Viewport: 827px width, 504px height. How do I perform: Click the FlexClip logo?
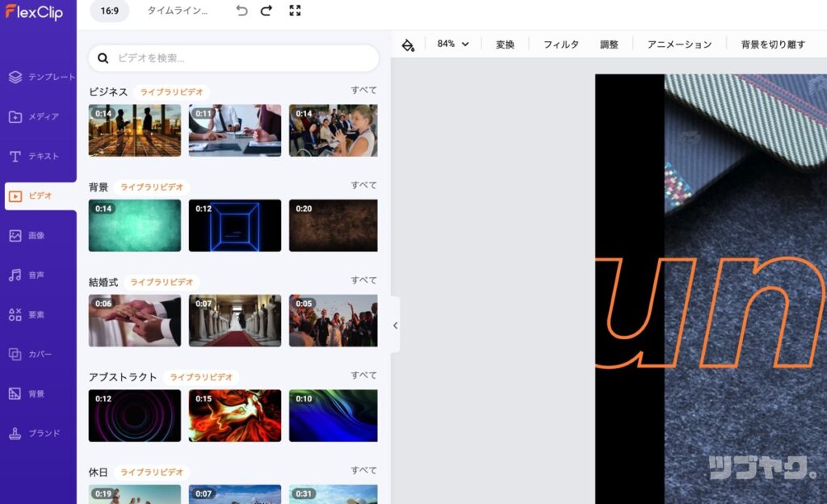(34, 11)
